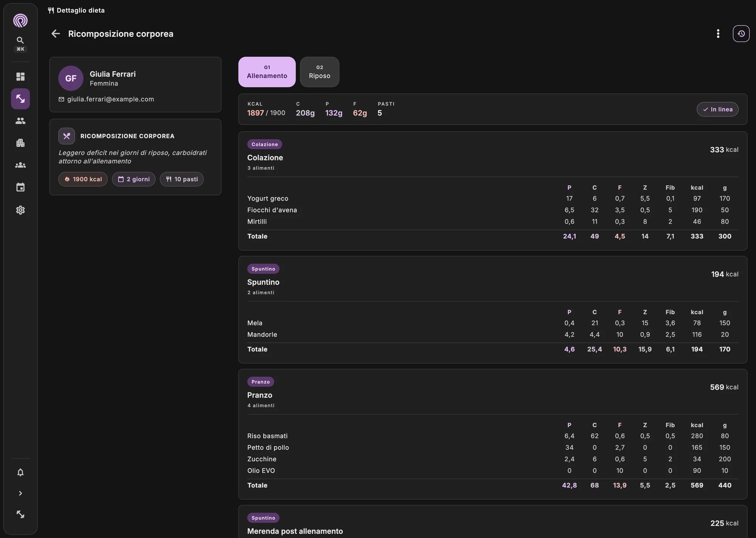This screenshot has height=538, width=756.
Task: Expand the sidebar with chevron arrow
Action: click(20, 493)
